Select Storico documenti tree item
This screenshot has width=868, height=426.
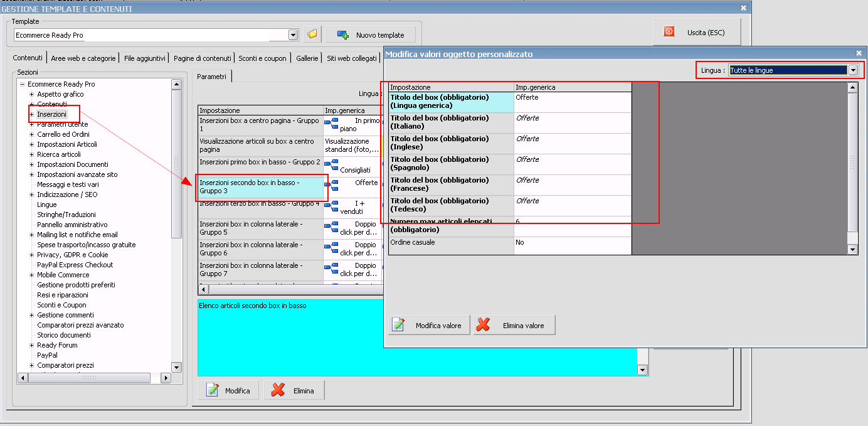[64, 335]
